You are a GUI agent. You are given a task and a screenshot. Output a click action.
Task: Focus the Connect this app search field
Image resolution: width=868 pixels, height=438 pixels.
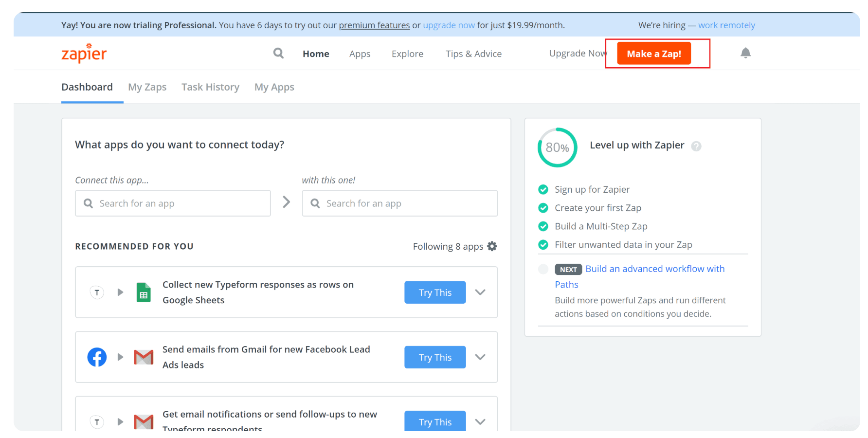173,203
